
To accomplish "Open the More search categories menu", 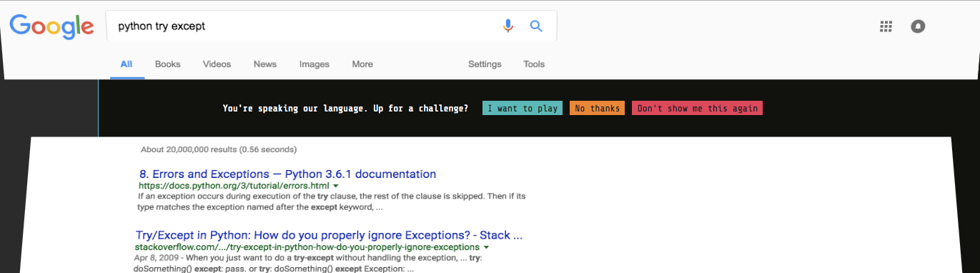I will (x=362, y=64).
